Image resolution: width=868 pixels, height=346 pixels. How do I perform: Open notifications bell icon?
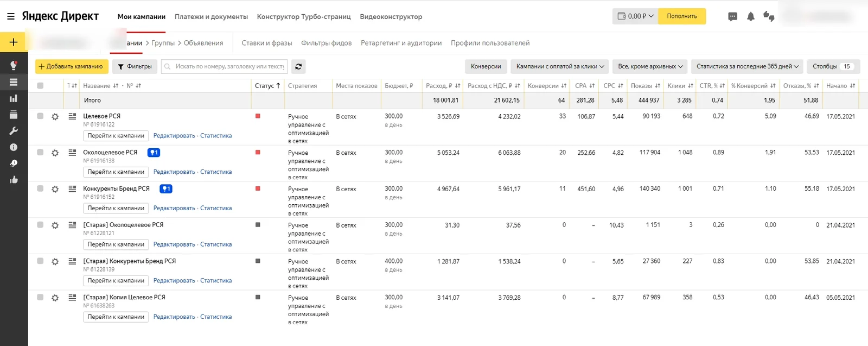(x=751, y=17)
